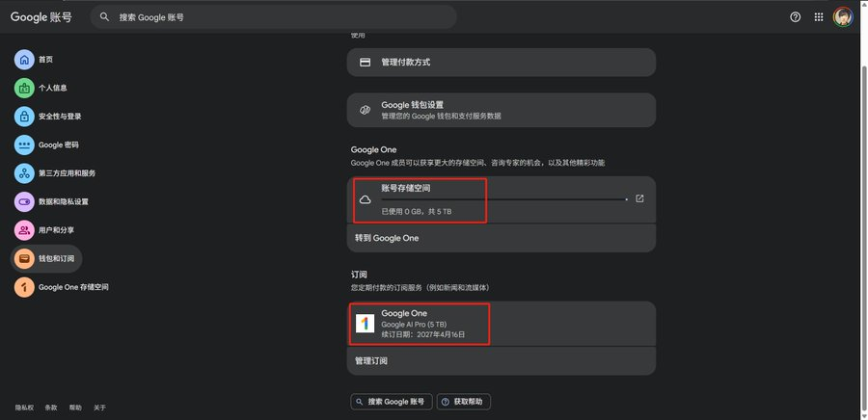Click the 搜索 Google 账号 search field
The image size is (868, 420).
coord(280,17)
